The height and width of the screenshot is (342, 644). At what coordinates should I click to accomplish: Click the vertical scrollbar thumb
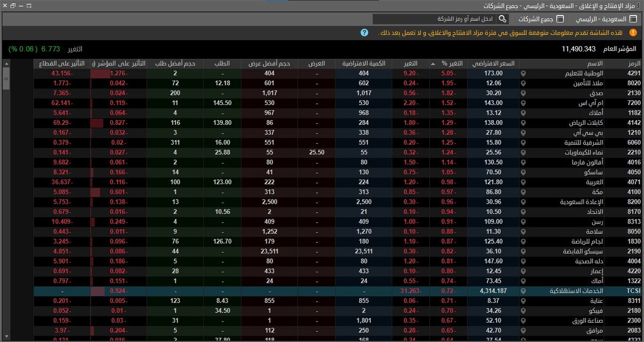[x=6, y=78]
